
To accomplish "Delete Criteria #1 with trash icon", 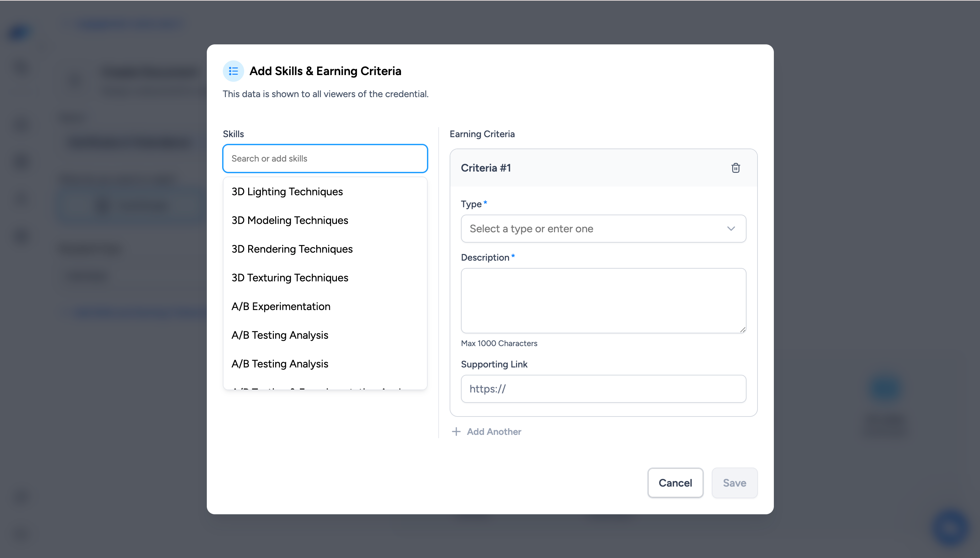I will [735, 168].
